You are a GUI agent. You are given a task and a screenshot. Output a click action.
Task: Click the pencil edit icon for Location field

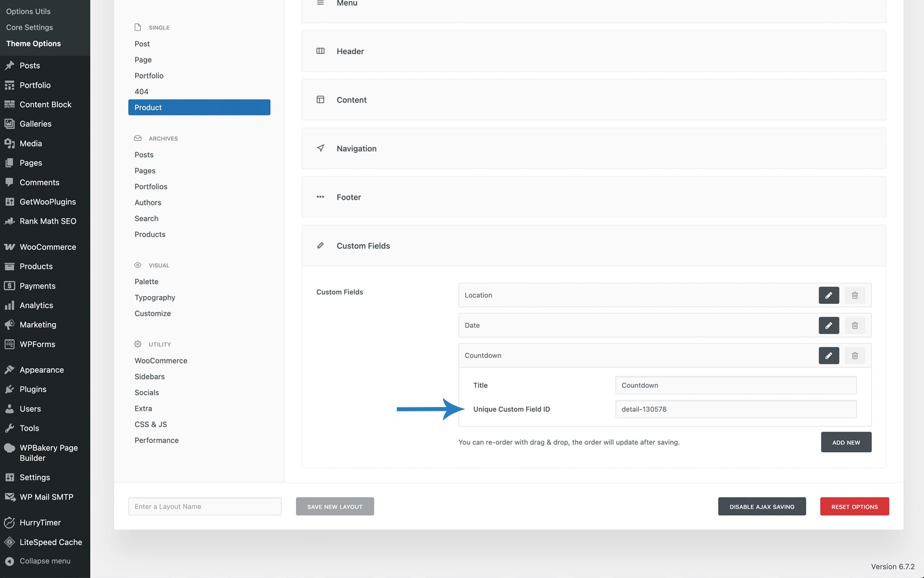[828, 295]
